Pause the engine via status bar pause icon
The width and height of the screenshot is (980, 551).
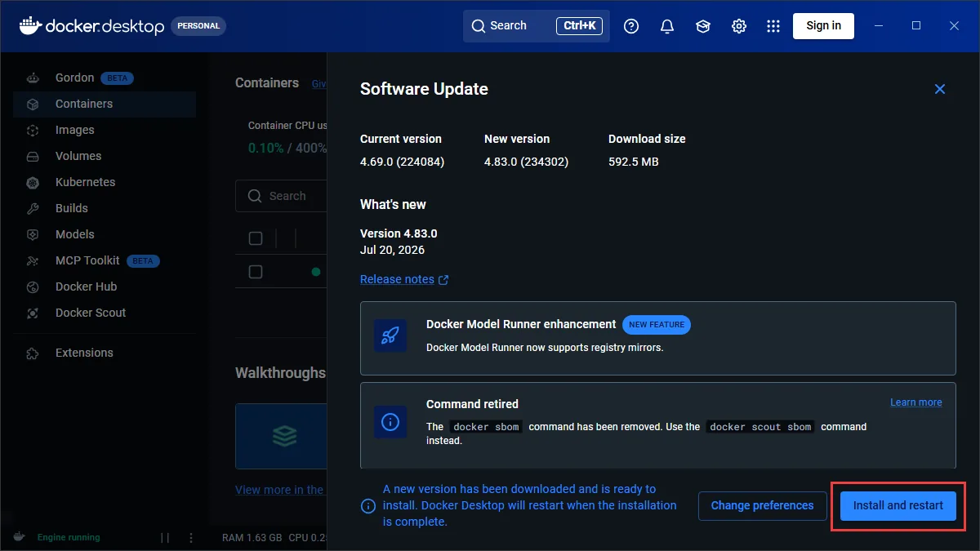click(x=165, y=538)
